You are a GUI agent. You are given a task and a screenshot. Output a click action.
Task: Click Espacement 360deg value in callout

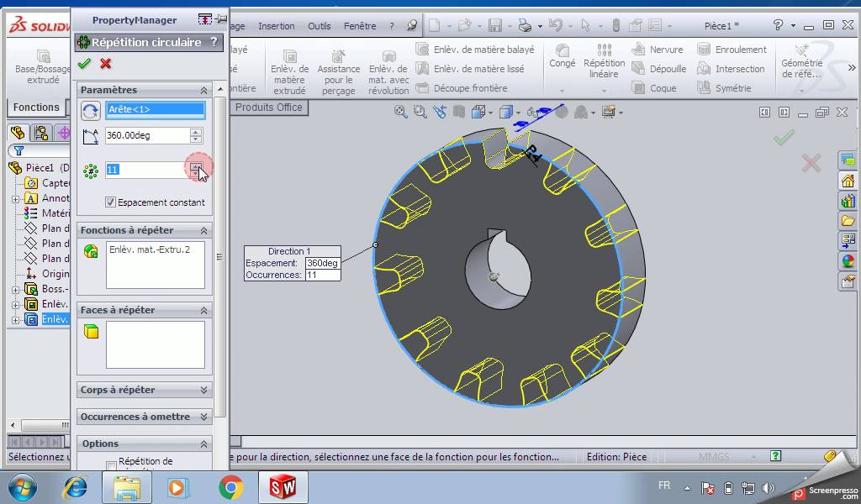point(322,263)
